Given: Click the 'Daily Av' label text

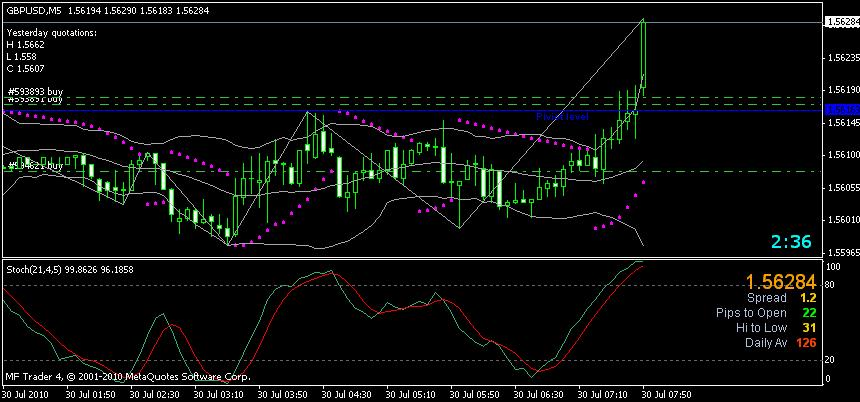Looking at the screenshot, I should coord(766,343).
